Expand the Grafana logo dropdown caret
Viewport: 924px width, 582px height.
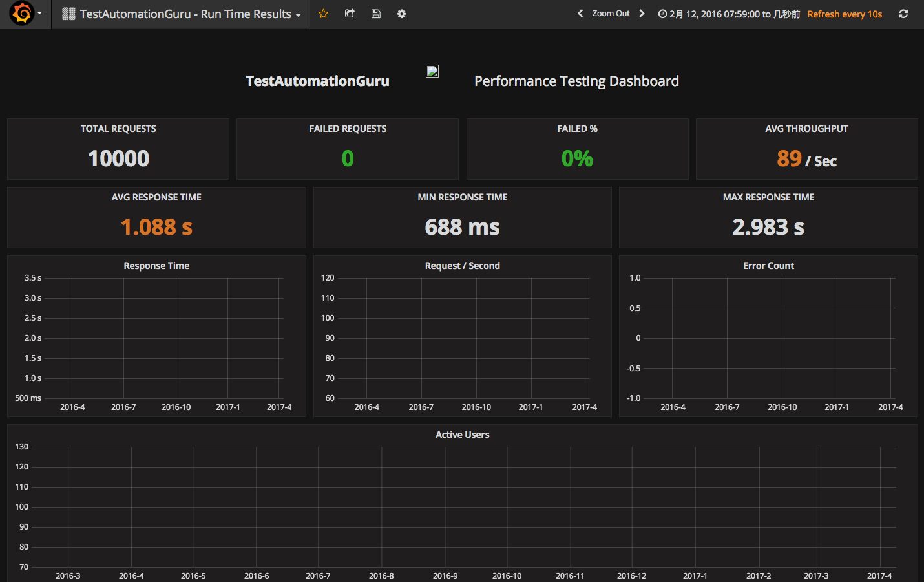39,14
